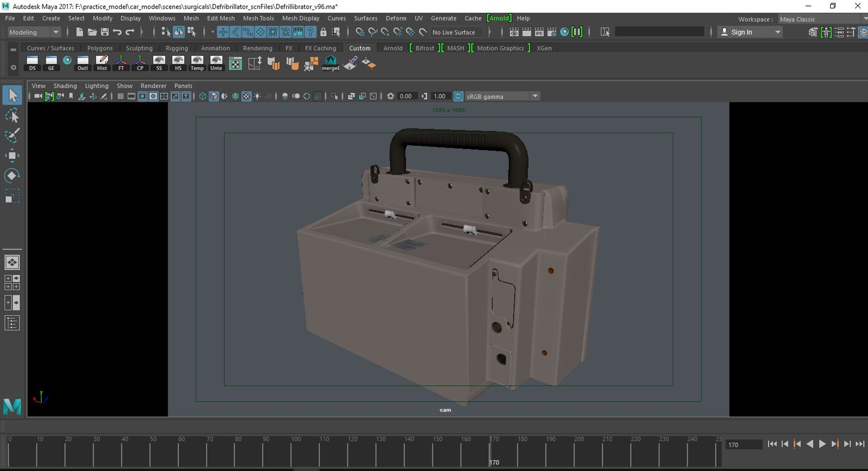Open Render Settings clapperboard gear icon
Viewport: 868px width, 471px height.
point(552,32)
